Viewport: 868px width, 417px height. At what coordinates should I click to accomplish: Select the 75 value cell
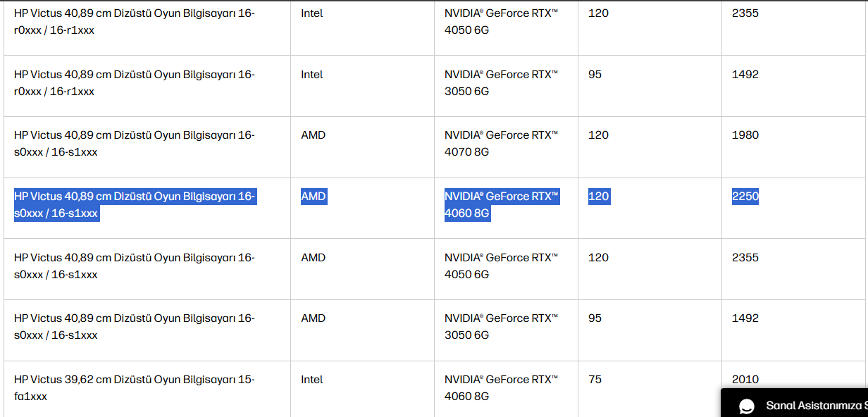pyautogui.click(x=595, y=380)
